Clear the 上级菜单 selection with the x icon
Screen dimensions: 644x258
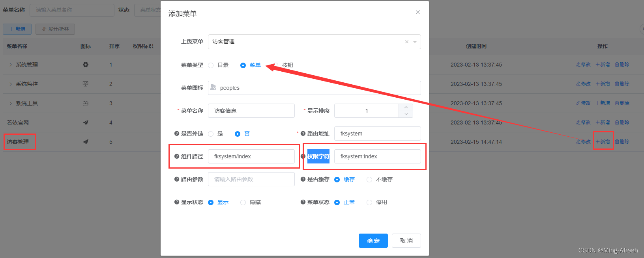(x=407, y=42)
